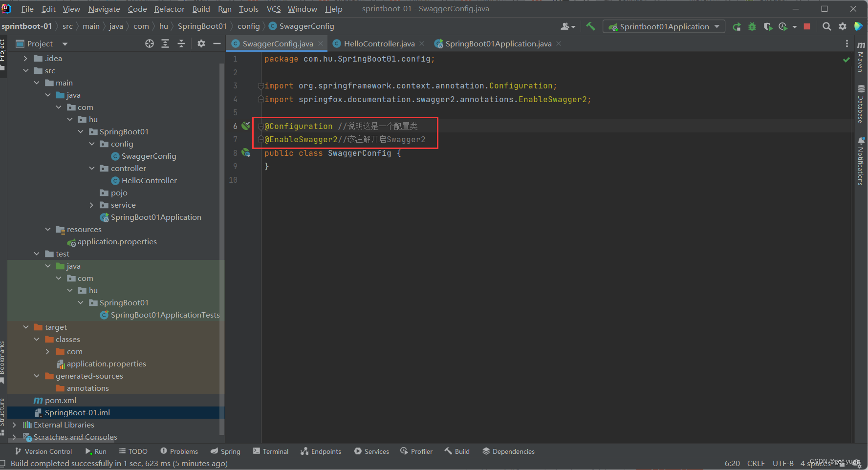Click UTF-8 encoding in status bar

(782, 463)
